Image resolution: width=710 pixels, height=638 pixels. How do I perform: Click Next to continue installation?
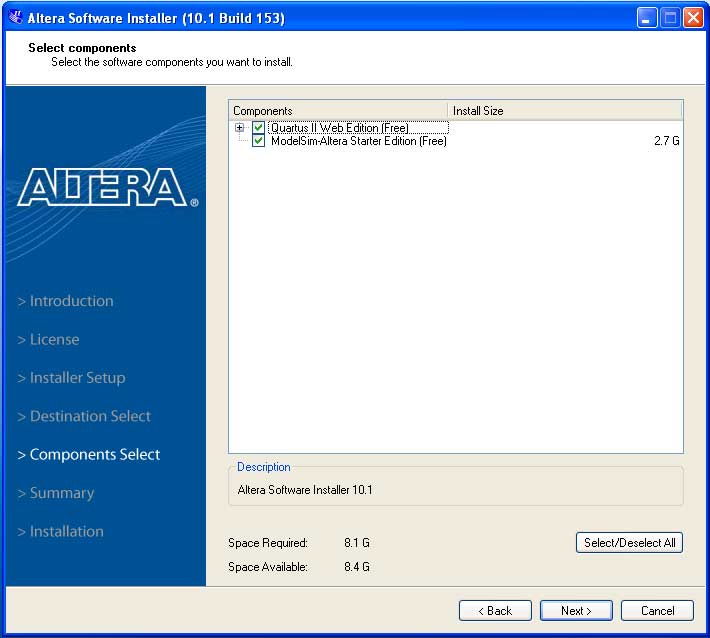tap(576, 611)
